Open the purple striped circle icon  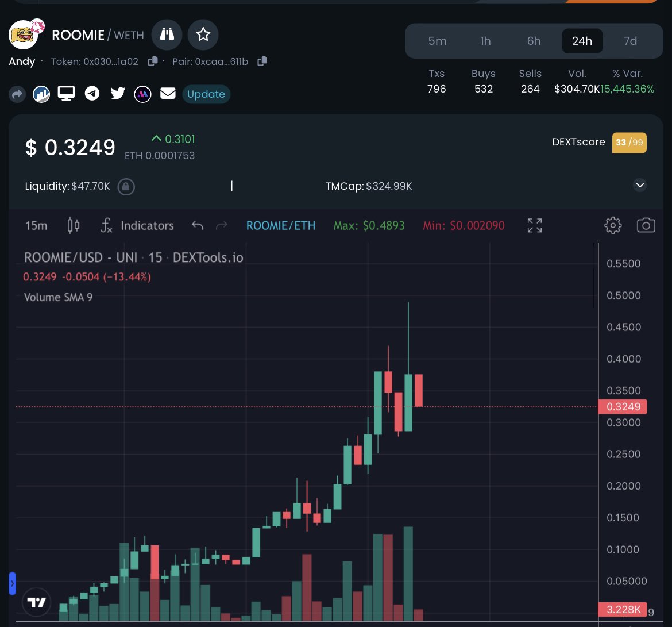pos(142,94)
